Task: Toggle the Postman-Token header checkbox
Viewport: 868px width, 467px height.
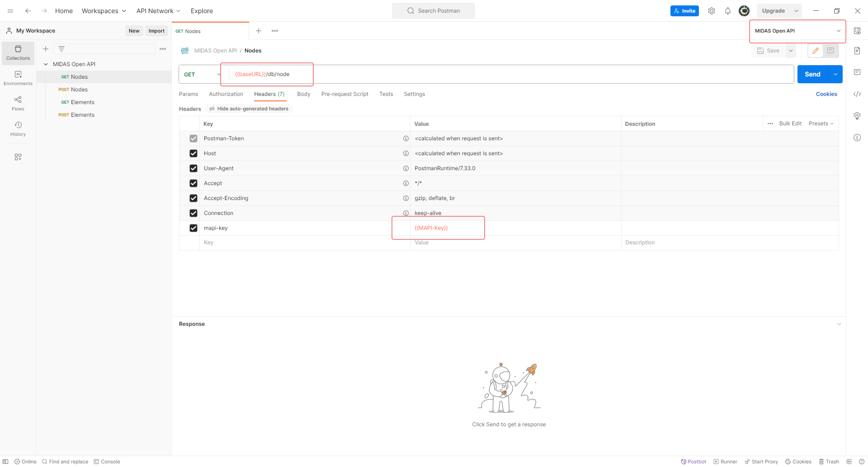Action: pyautogui.click(x=193, y=138)
